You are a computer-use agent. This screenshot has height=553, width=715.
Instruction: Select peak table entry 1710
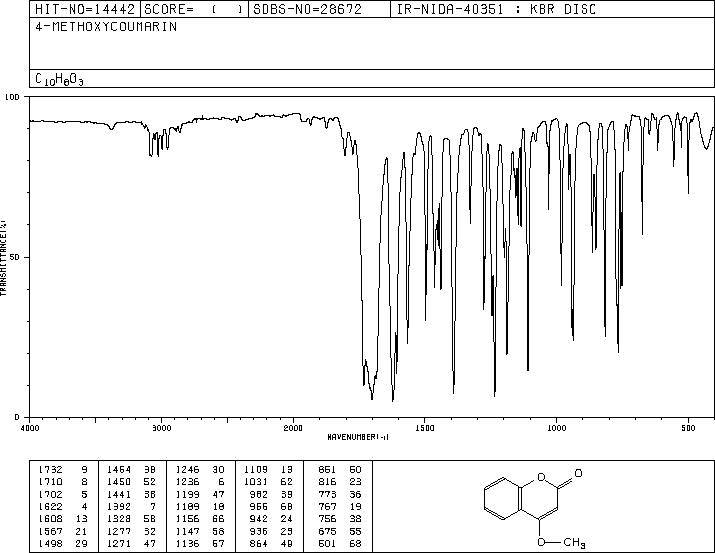(63, 482)
